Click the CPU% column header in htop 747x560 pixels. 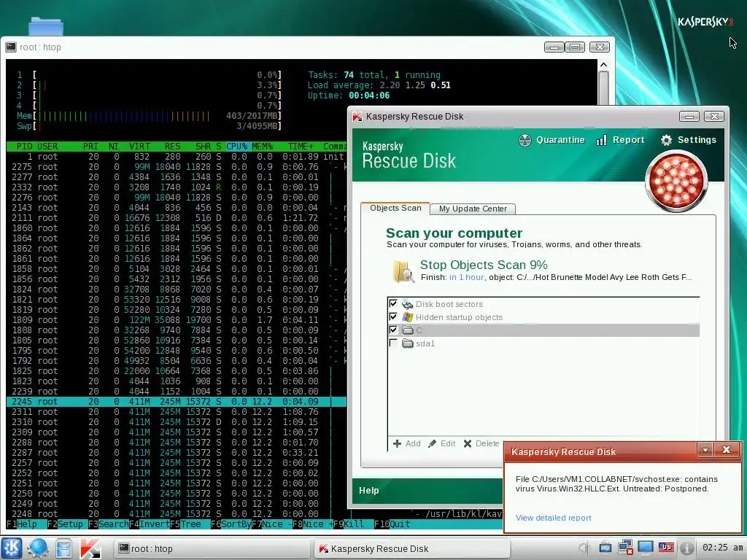pyautogui.click(x=237, y=146)
